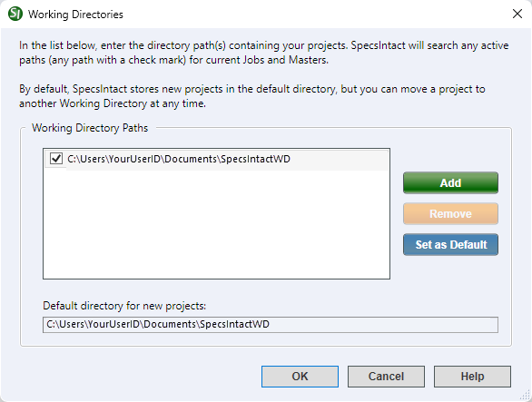Click the Set as Default button
Image resolution: width=532 pixels, height=402 pixels.
point(450,245)
